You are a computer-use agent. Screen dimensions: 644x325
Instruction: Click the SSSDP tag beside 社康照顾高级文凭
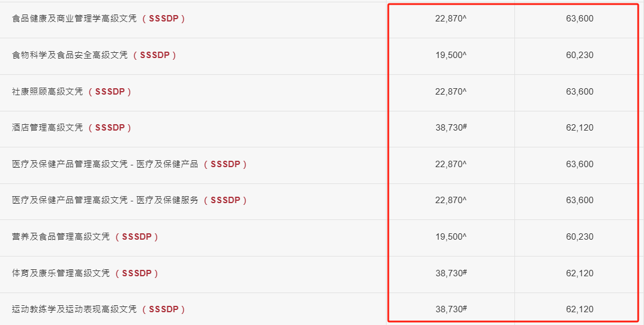[110, 92]
